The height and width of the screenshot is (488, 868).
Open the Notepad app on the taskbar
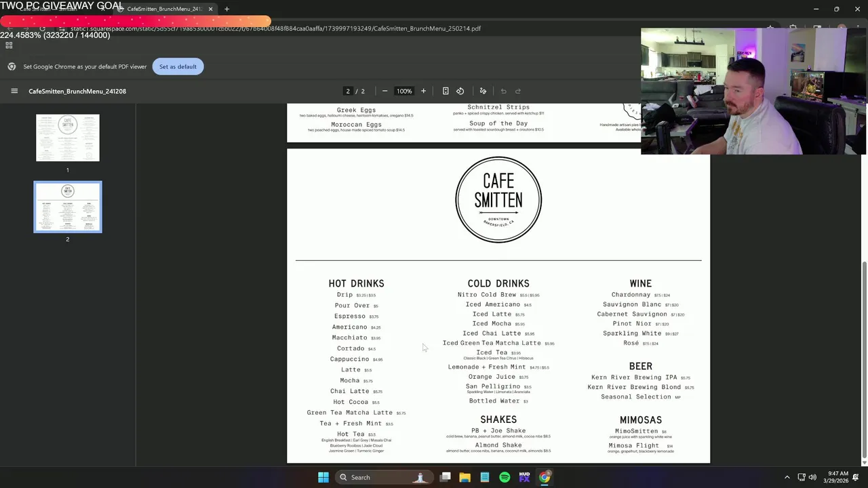tap(485, 477)
